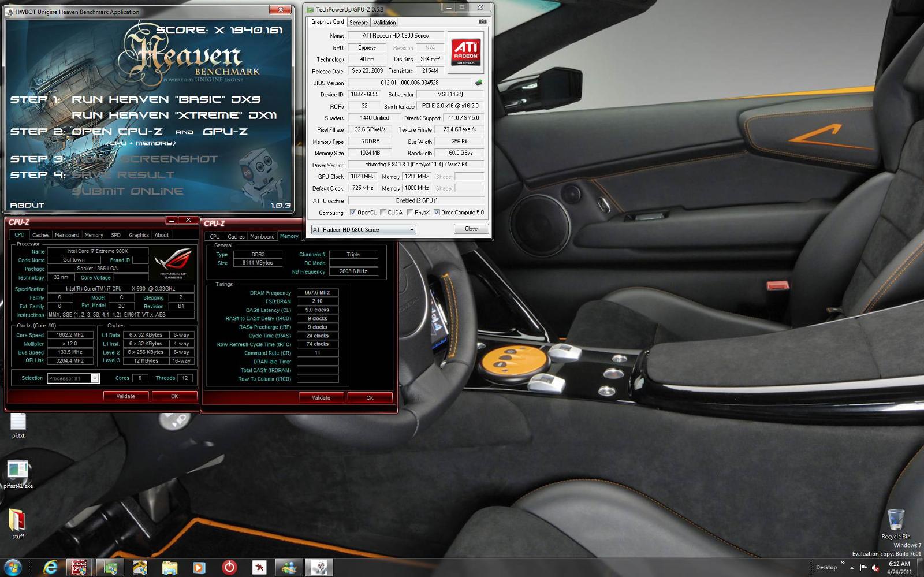Click the red power button taskbar icon
Screen dimensions: 924x577
coord(229,568)
